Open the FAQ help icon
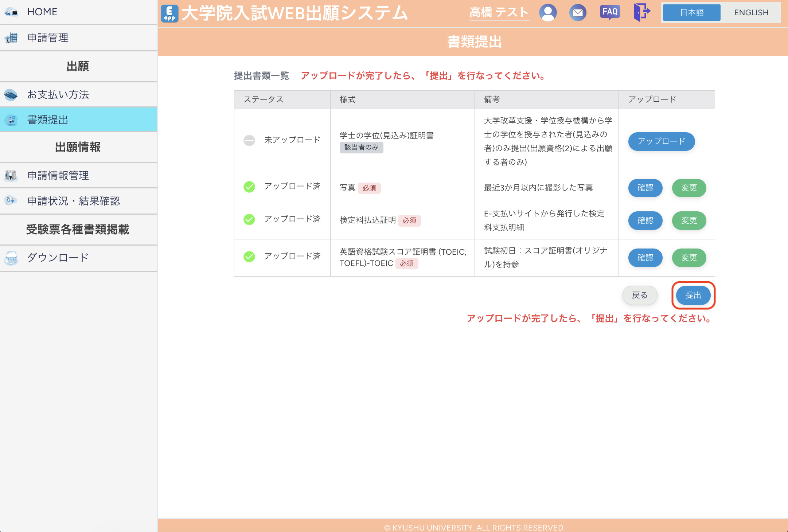 click(610, 12)
